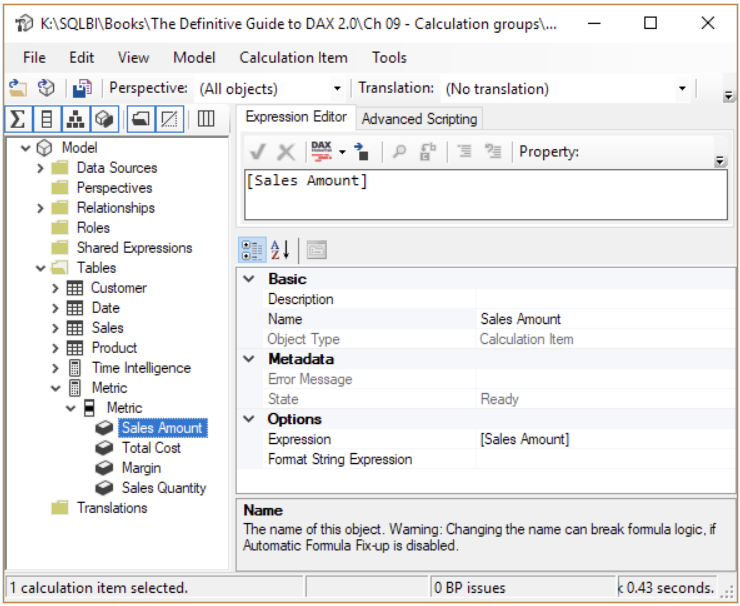This screenshot has height=606, width=740.
Task: Select the Sales Quantity calculation item
Action: click(x=164, y=488)
